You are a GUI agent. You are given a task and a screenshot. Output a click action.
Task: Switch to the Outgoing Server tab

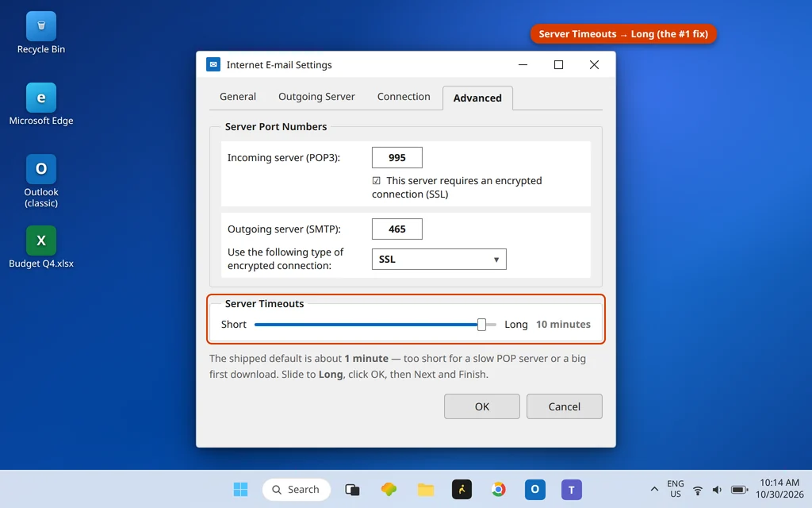pyautogui.click(x=316, y=97)
